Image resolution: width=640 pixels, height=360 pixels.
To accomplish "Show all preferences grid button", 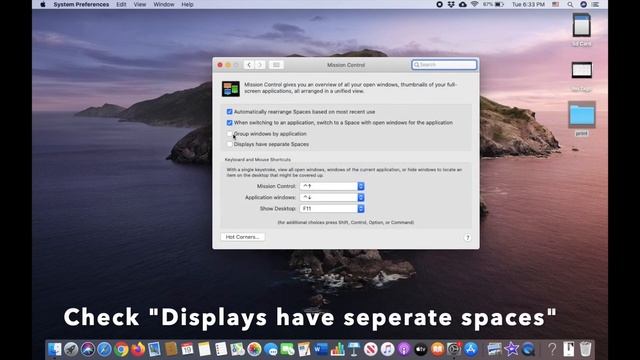I will coord(276,65).
